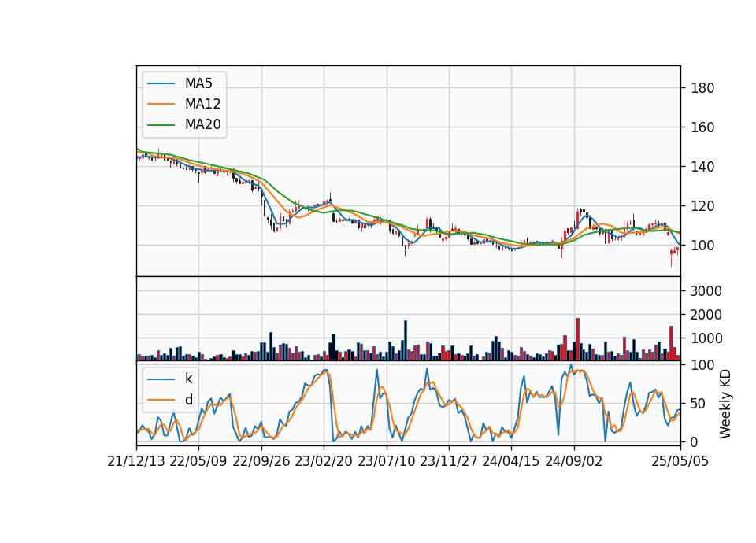
Task: Click the 180 price axis tick label
Action: point(702,88)
